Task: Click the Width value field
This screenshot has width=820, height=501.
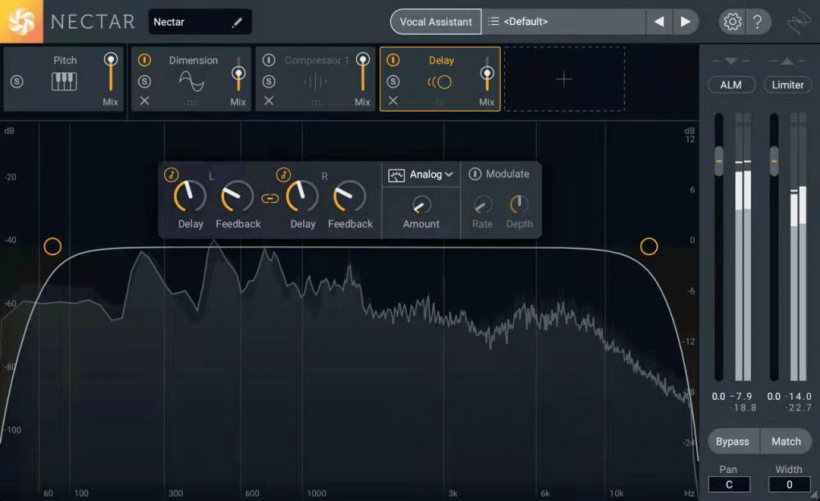Action: (789, 484)
